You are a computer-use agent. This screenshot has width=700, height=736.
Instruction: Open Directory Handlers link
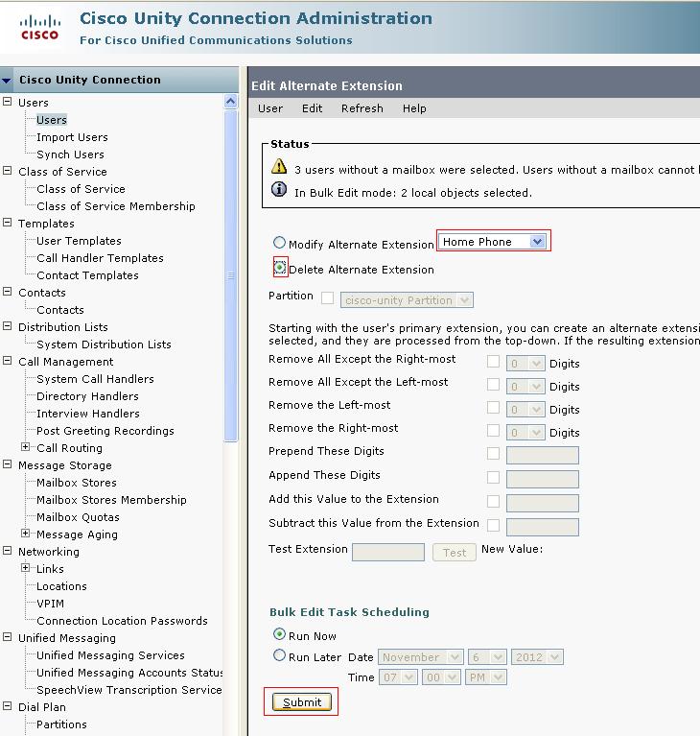point(87,396)
